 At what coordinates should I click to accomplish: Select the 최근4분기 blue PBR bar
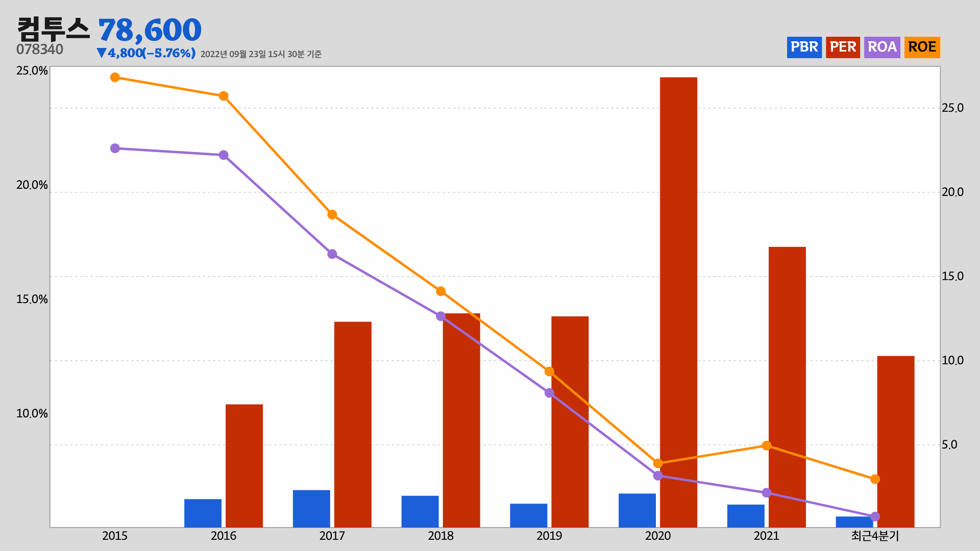tap(854, 522)
